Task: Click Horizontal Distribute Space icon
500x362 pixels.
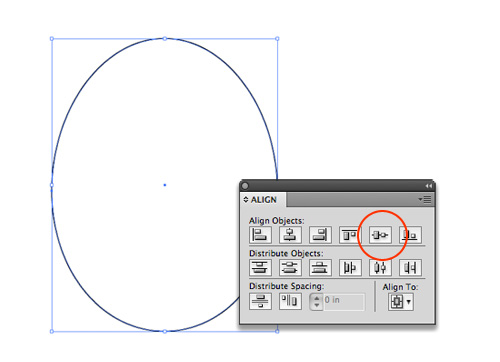Action: pos(290,301)
